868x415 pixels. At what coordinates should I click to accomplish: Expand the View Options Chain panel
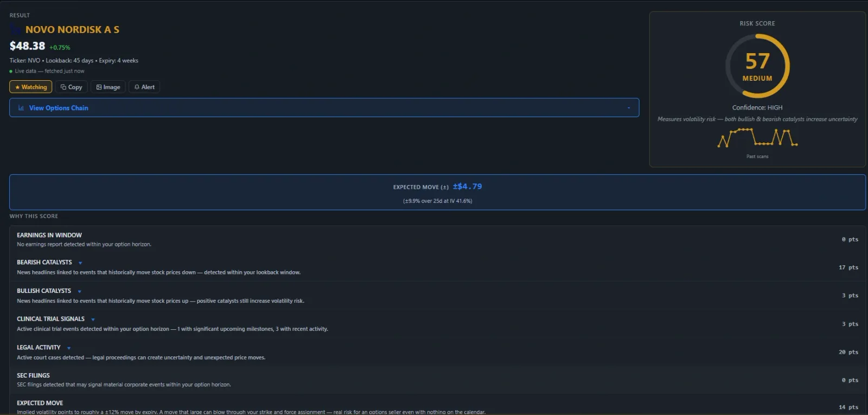(x=324, y=107)
